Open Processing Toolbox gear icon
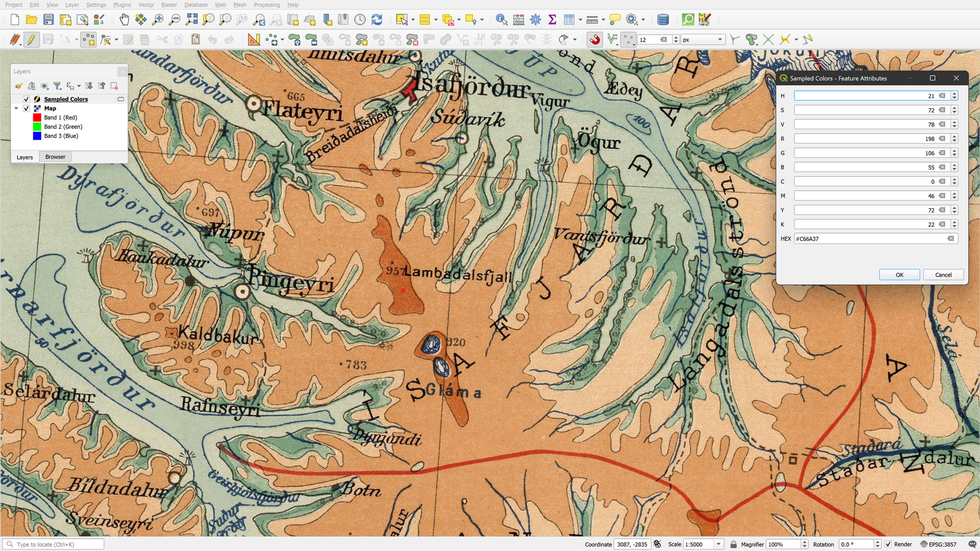This screenshot has height=551, width=980. [536, 20]
